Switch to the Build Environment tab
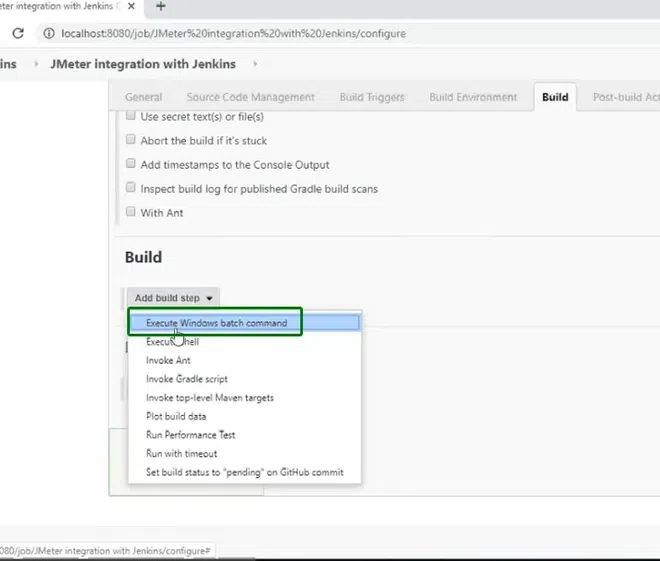This screenshot has height=561, width=660. pos(473,97)
